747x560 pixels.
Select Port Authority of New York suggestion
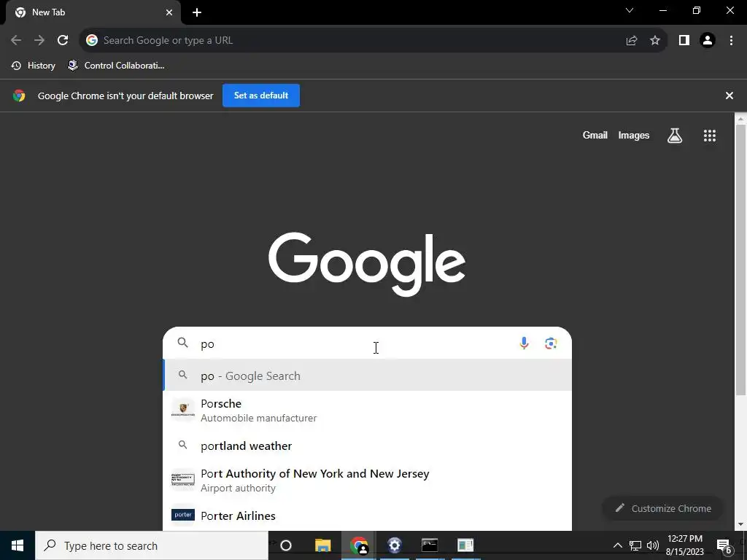click(x=367, y=480)
